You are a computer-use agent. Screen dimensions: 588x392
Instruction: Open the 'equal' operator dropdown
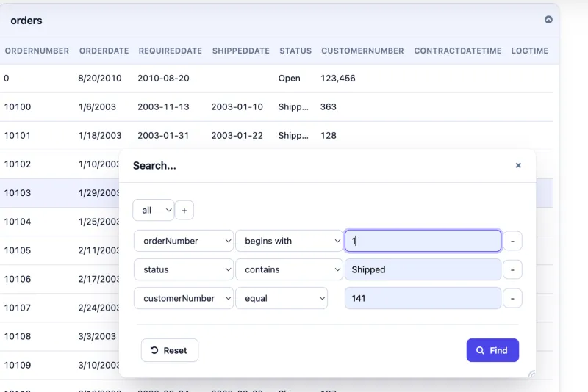282,298
